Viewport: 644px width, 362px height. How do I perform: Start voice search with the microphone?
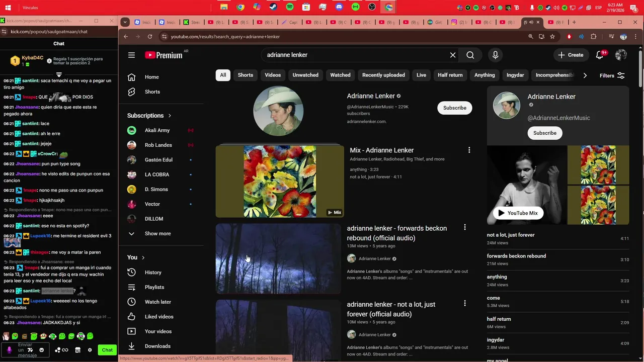click(496, 55)
